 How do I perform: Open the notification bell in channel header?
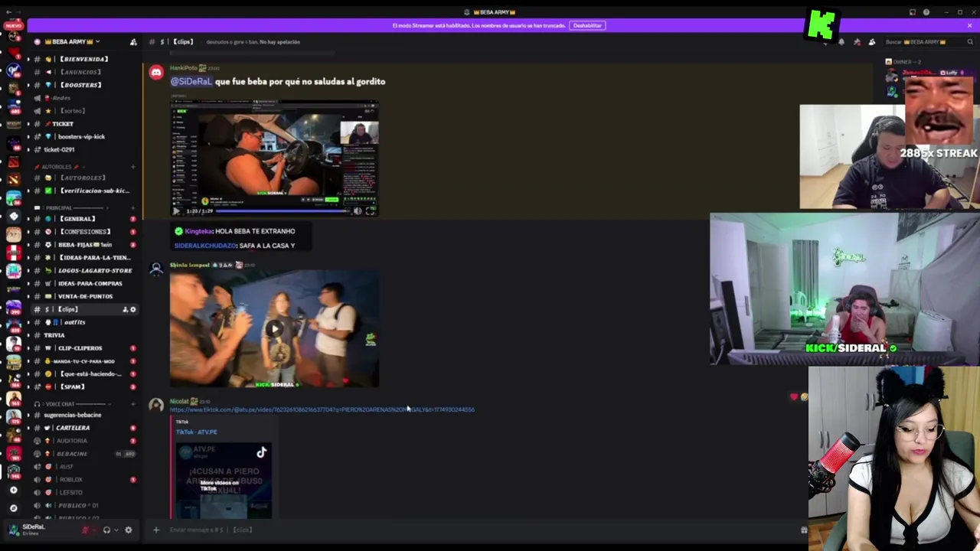841,42
